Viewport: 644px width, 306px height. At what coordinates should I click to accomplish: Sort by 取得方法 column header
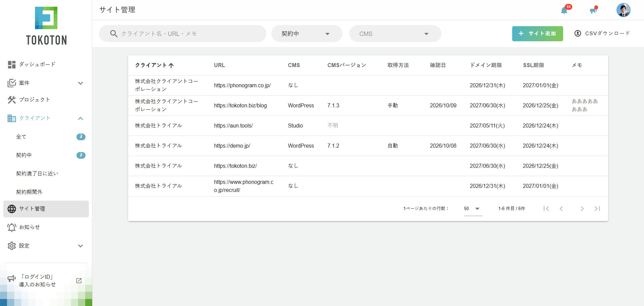click(x=398, y=65)
